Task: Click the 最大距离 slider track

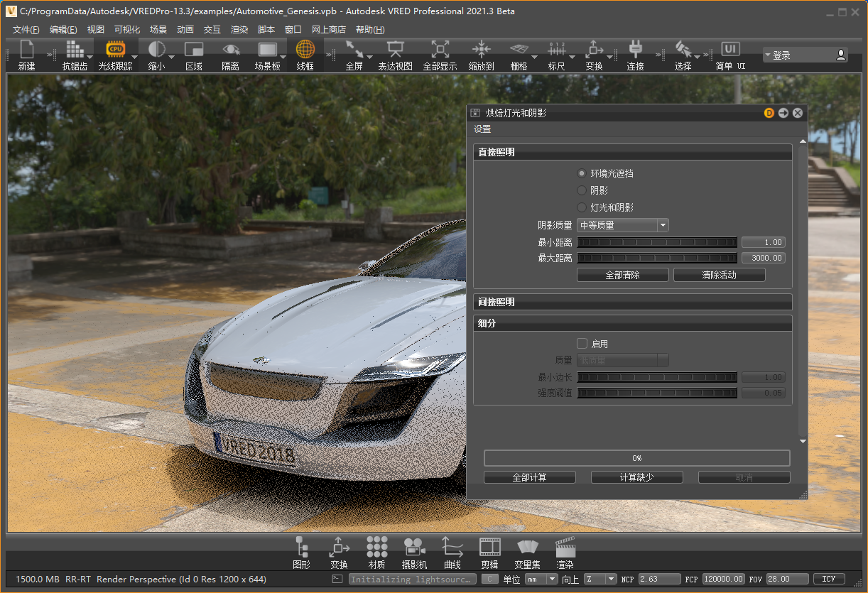Action: pos(656,258)
